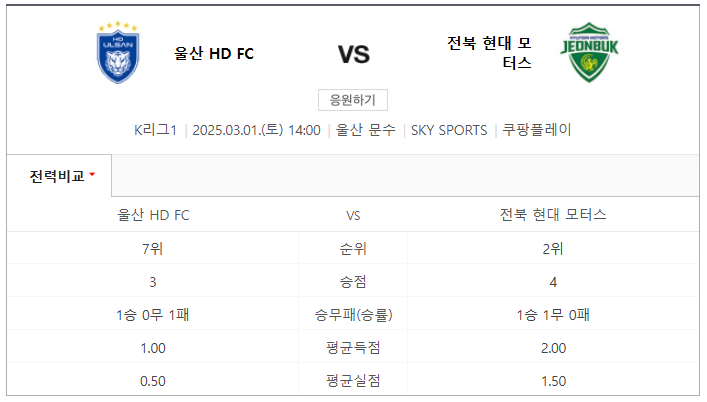Image resolution: width=707 pixels, height=402 pixels.
Task: Select the K리그1 league label
Action: point(155,130)
